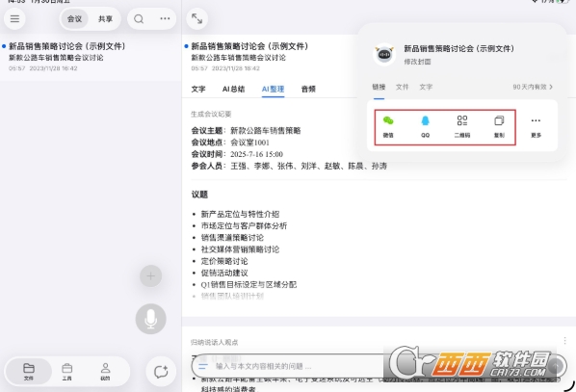Start recording with the microphone button

tap(150, 319)
